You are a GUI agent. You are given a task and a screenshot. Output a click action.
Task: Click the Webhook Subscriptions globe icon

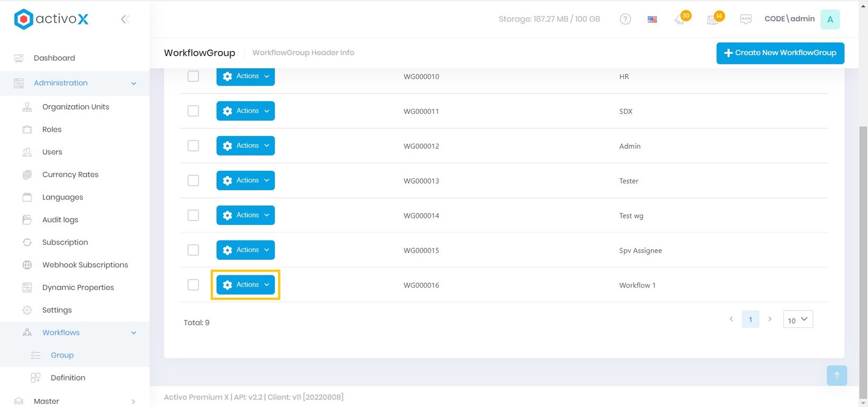coord(27,265)
